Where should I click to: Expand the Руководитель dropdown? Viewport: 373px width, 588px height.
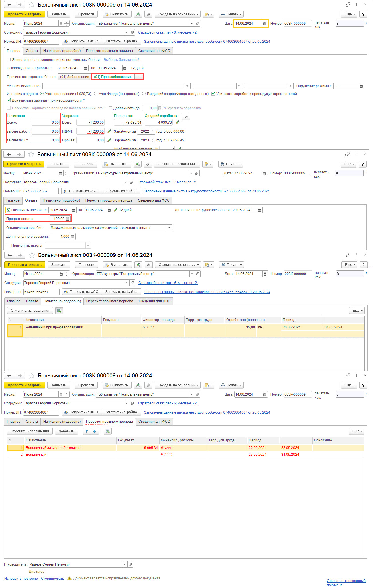tap(125, 564)
